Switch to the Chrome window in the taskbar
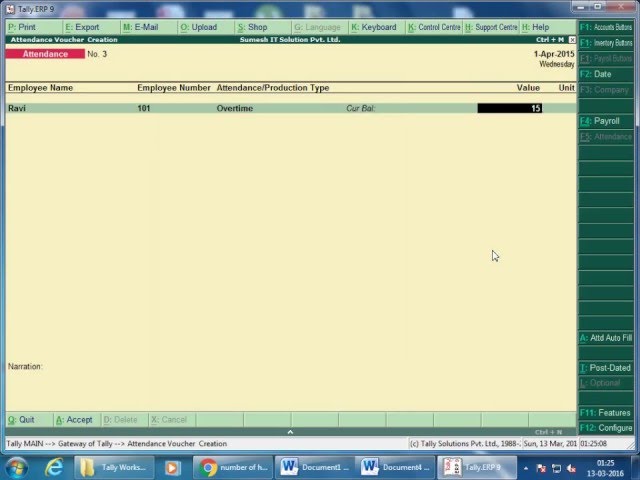640x480 pixels. 233,468
